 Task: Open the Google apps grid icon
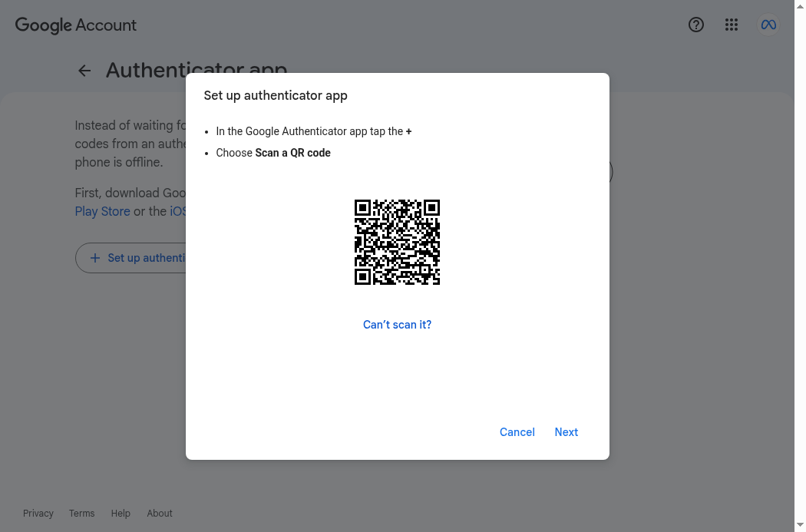point(732,25)
